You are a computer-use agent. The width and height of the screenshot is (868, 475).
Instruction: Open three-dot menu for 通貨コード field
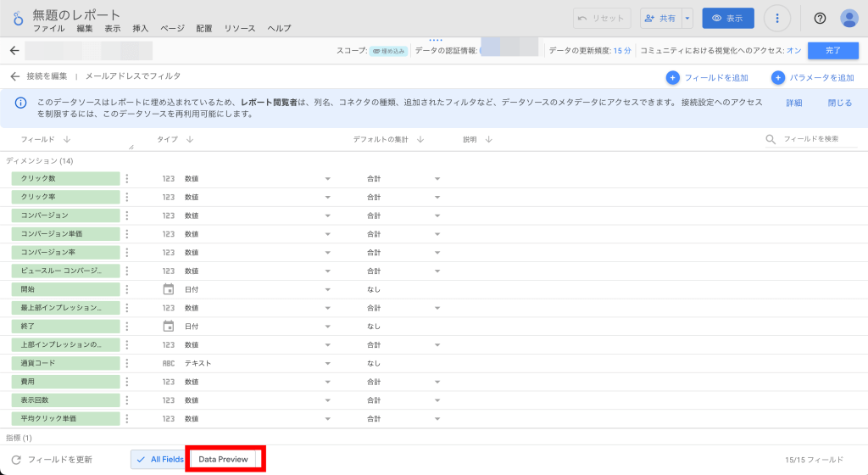pyautogui.click(x=127, y=363)
